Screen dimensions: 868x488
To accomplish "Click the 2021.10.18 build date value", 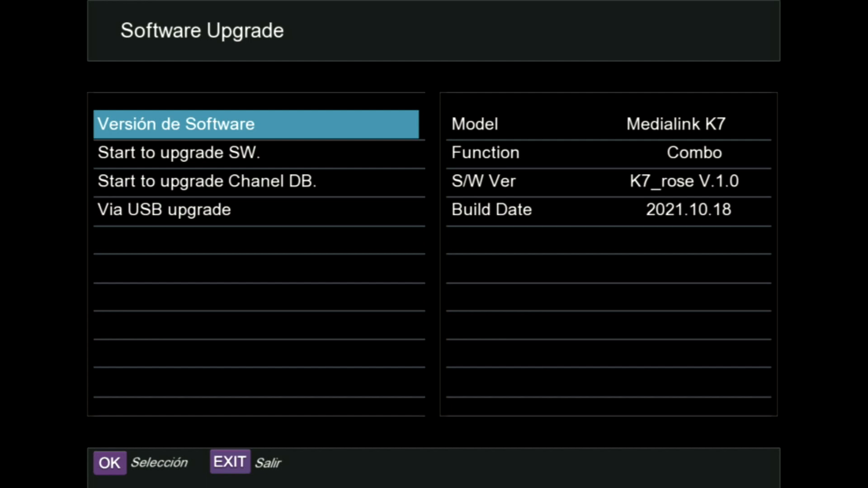I will click(x=688, y=210).
